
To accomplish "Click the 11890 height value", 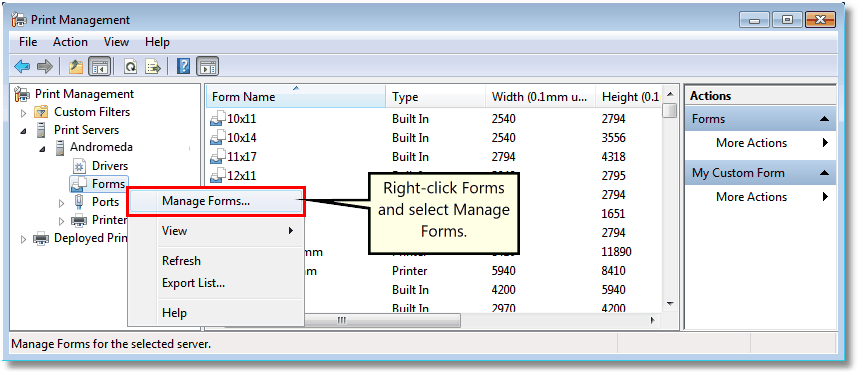I will (x=616, y=252).
